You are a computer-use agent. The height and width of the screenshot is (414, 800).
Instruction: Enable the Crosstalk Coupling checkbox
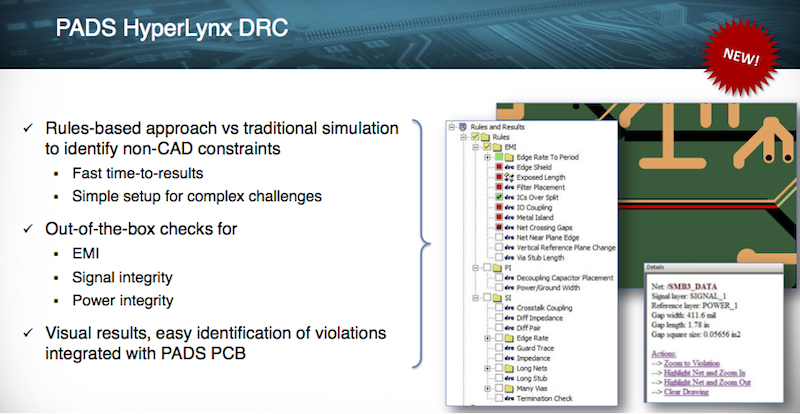[x=498, y=308]
